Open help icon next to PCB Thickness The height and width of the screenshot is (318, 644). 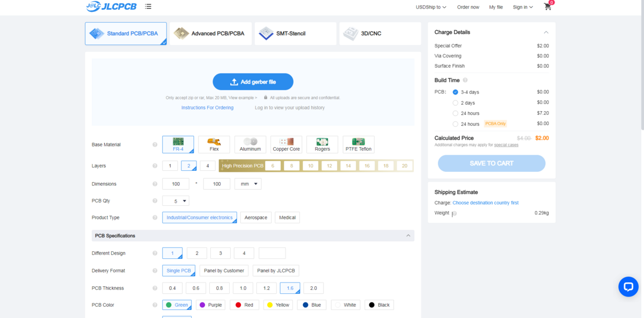[155, 288]
